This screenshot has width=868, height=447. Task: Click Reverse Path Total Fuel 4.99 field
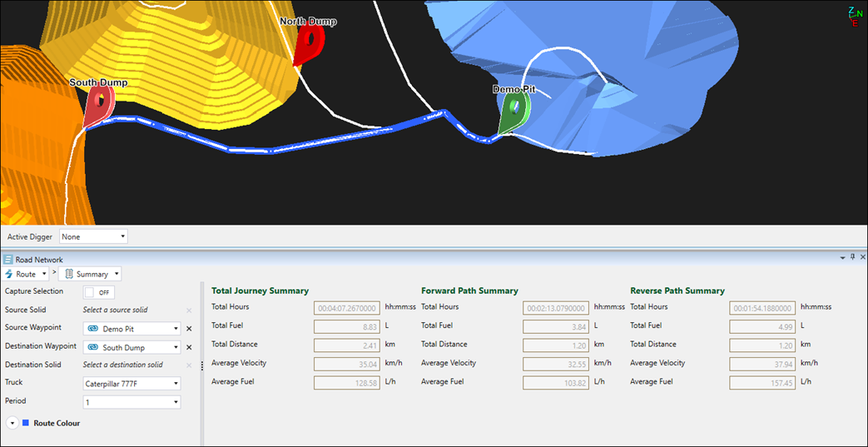(x=763, y=327)
